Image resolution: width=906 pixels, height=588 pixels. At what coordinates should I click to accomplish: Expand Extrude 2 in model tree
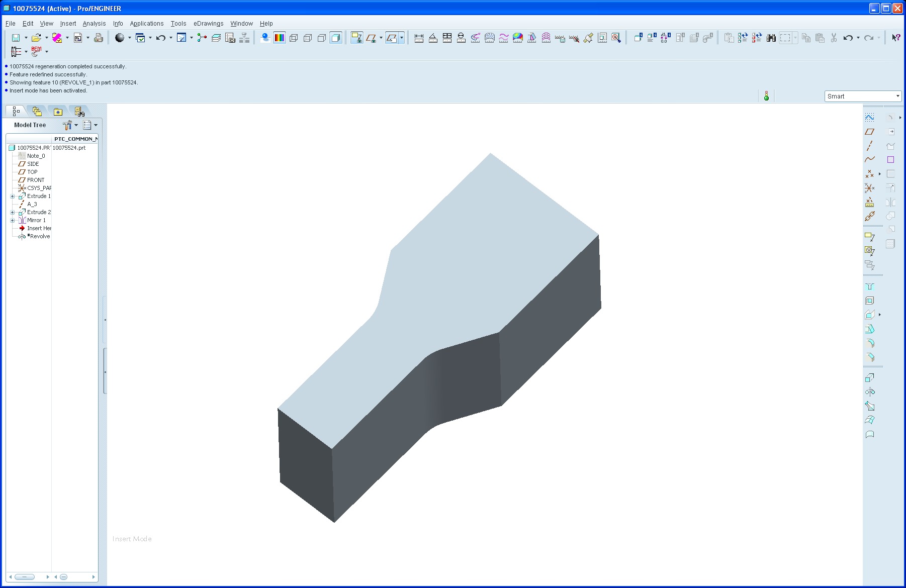13,213
